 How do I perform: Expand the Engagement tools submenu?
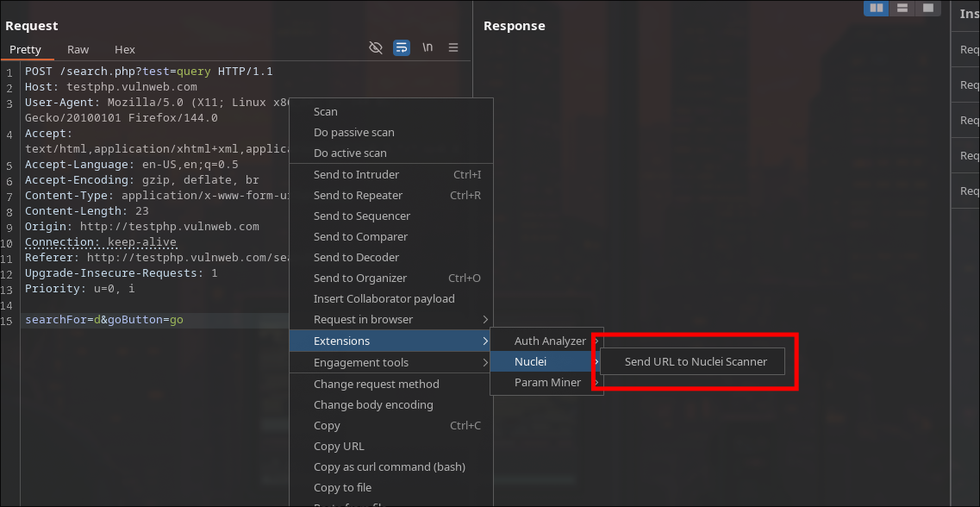tap(361, 363)
